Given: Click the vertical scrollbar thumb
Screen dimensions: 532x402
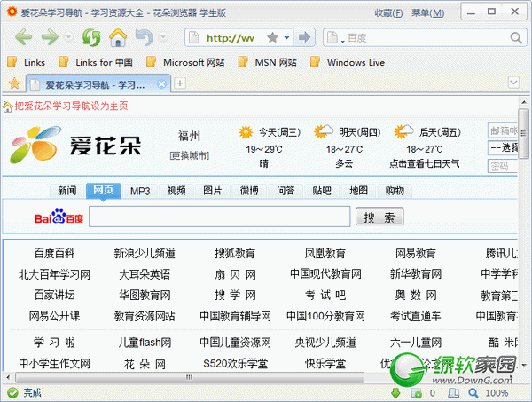Looking at the screenshot, I should click(x=523, y=132).
